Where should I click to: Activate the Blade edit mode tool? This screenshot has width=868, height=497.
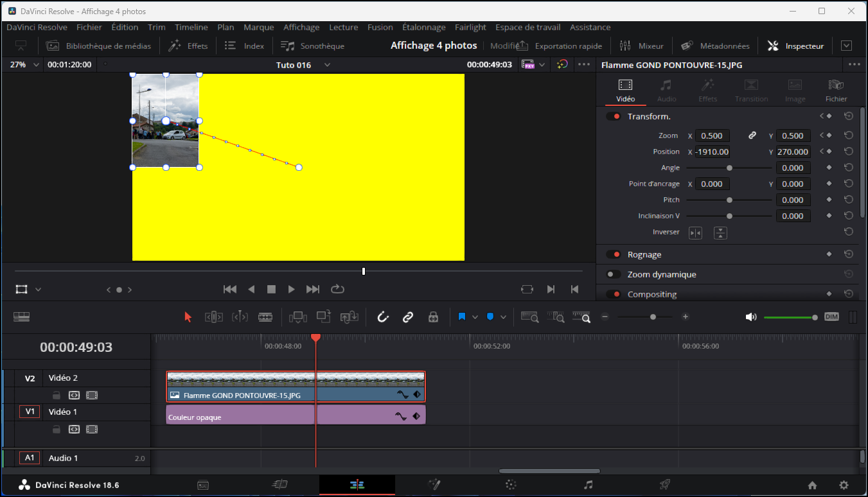pyautogui.click(x=265, y=317)
